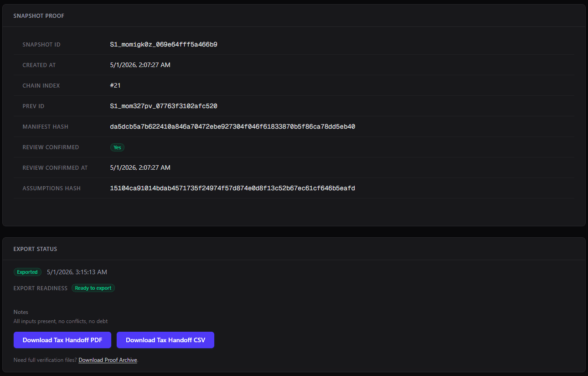Viewport: 588px width, 376px height.
Task: Click the Export Status panel heading
Action: [35, 249]
